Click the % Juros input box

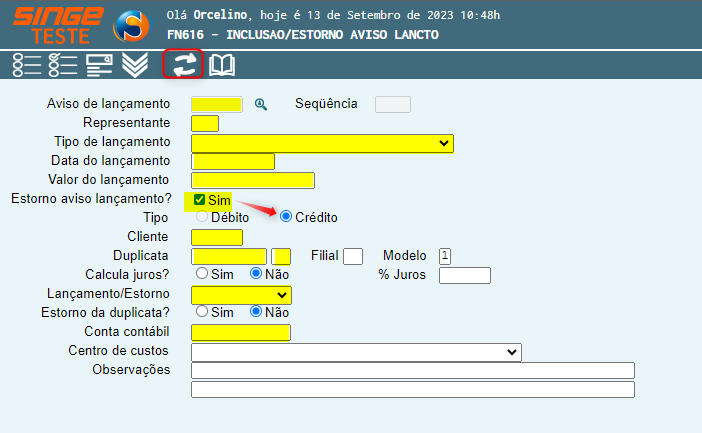465,275
